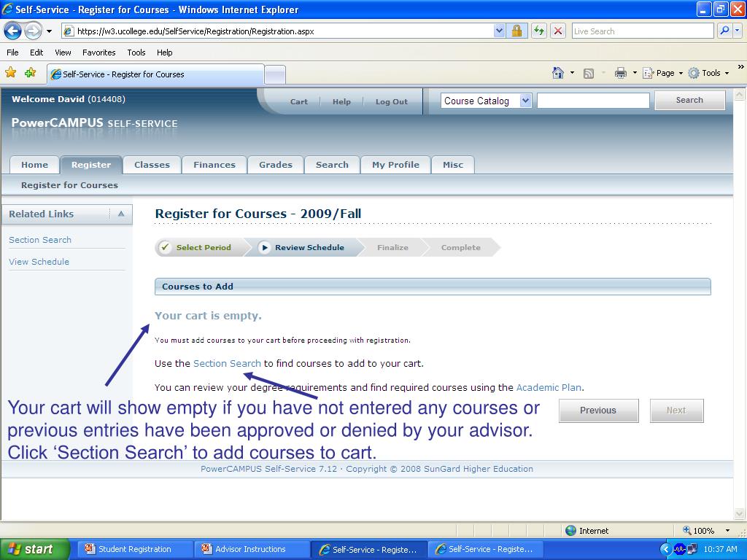The image size is (747, 560).
Task: Open the Help menu in menu bar
Action: pos(165,52)
